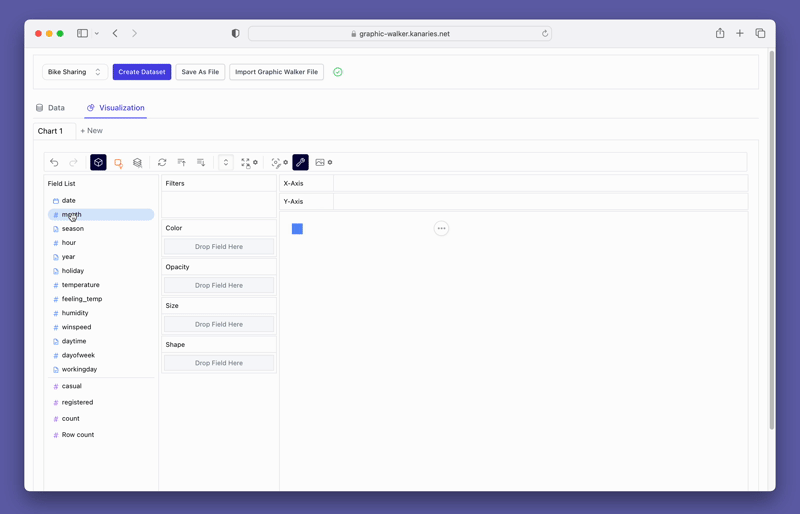Image resolution: width=800 pixels, height=514 pixels.
Task: Open the layout resize settings
Action: coord(249,162)
